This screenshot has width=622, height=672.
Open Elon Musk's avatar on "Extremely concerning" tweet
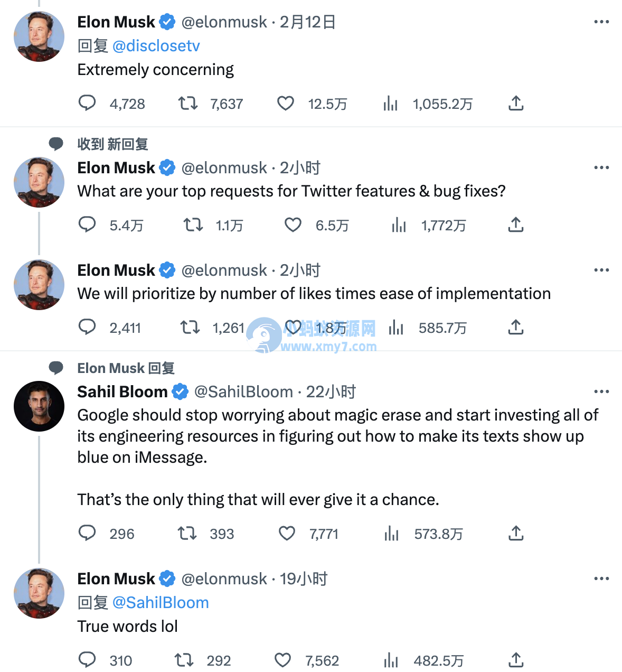click(x=39, y=36)
